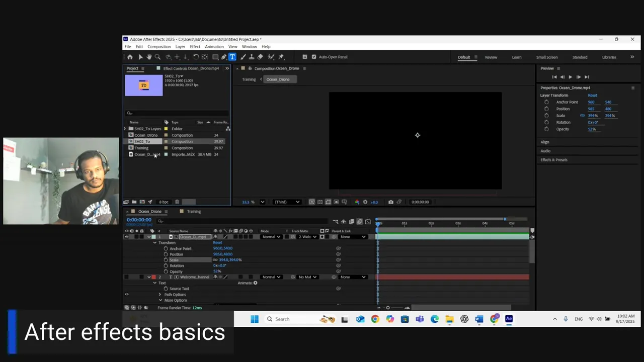Switch to the Training timeline tab
The image size is (644, 362).
click(x=194, y=212)
